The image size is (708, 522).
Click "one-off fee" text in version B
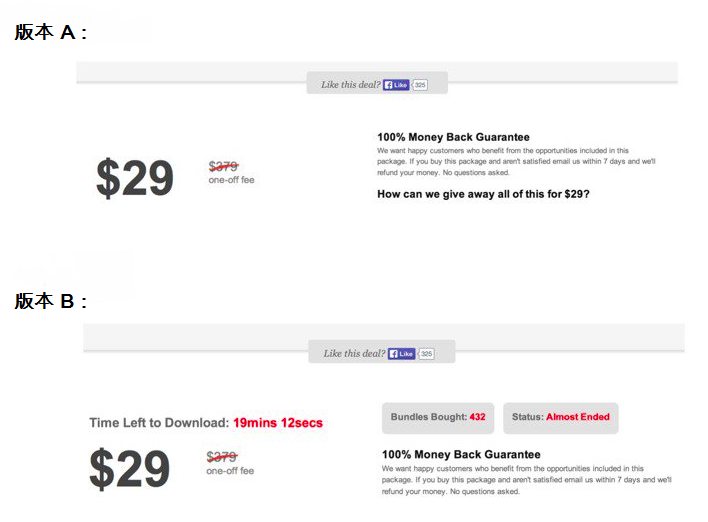click(x=230, y=471)
